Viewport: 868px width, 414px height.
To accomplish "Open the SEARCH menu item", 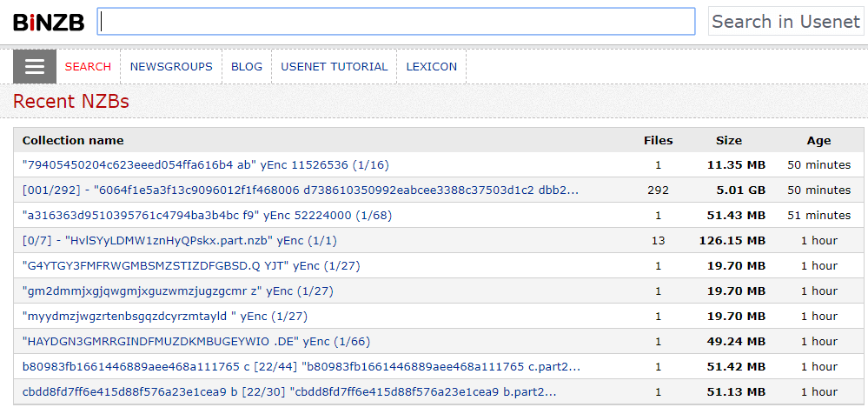I will click(88, 67).
